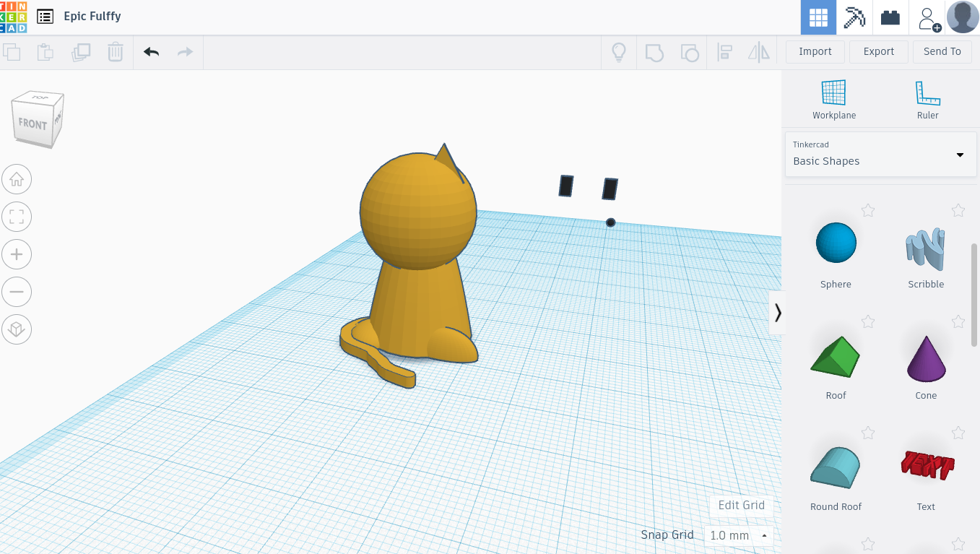Click the Epic Fulffy design name
The width and height of the screenshot is (980, 554).
(92, 16)
